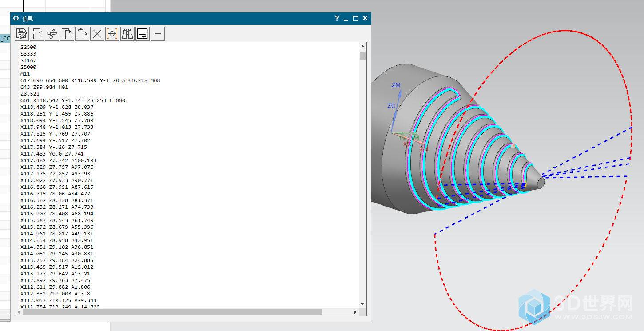This screenshot has width=644, height=331.
Task: Click line X114.351 Z9.102 A36.851
Action: point(57,247)
